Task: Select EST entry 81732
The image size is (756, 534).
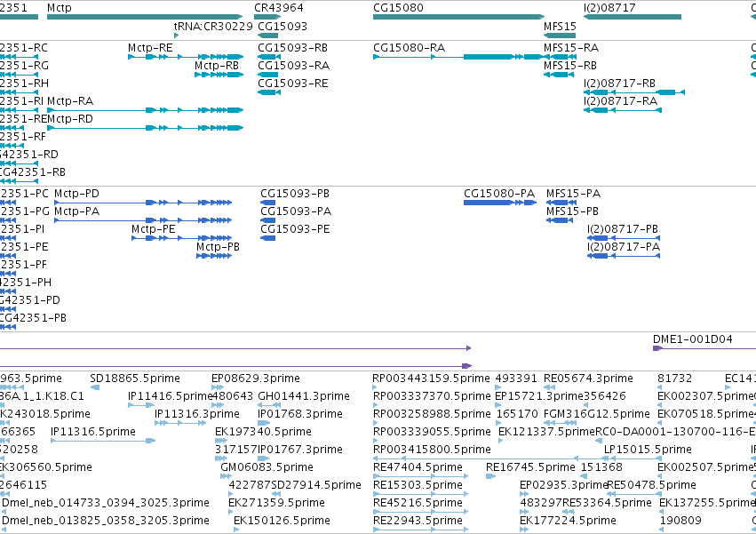Action: pyautogui.click(x=674, y=379)
